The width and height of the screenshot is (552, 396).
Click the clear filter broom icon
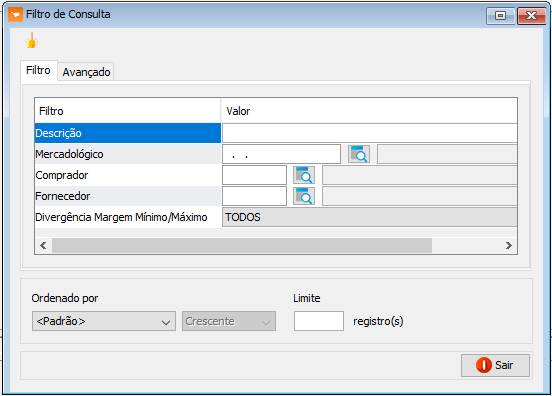[32, 41]
